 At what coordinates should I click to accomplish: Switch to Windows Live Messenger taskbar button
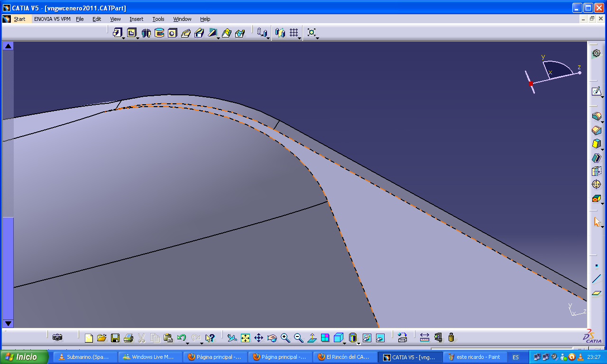[150, 357]
